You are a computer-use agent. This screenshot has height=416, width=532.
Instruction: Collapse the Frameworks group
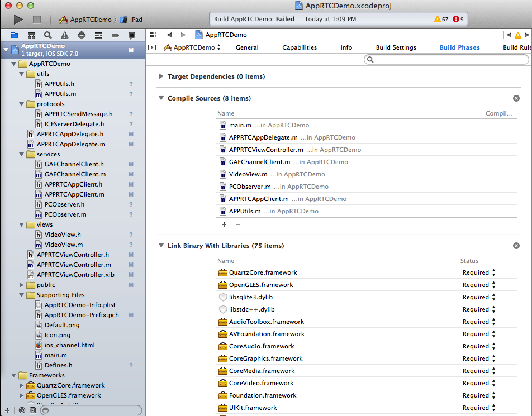click(x=13, y=375)
